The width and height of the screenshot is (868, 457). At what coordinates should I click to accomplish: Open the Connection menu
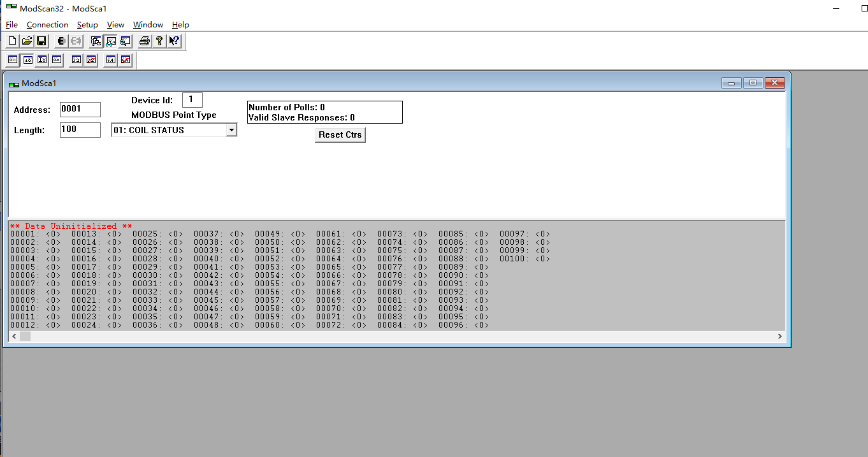[47, 25]
